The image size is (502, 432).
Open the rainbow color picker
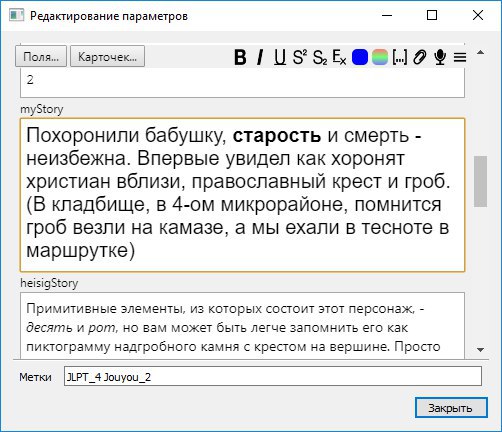click(x=380, y=57)
